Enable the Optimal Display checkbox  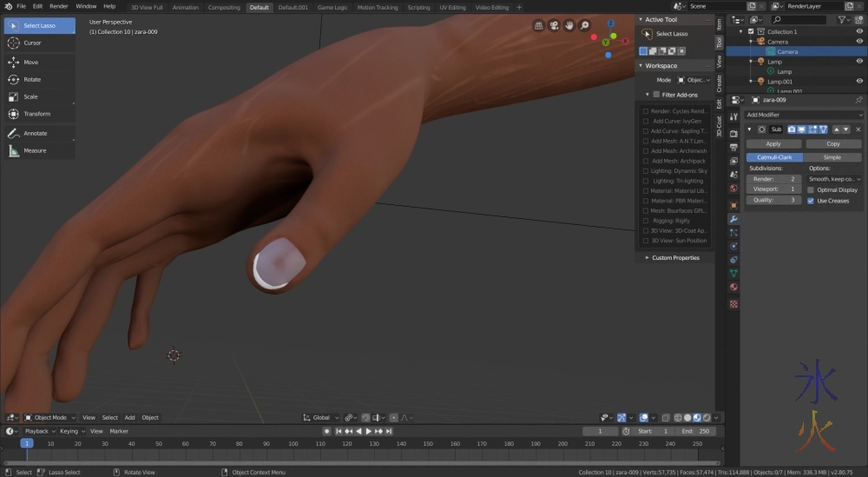coord(811,189)
